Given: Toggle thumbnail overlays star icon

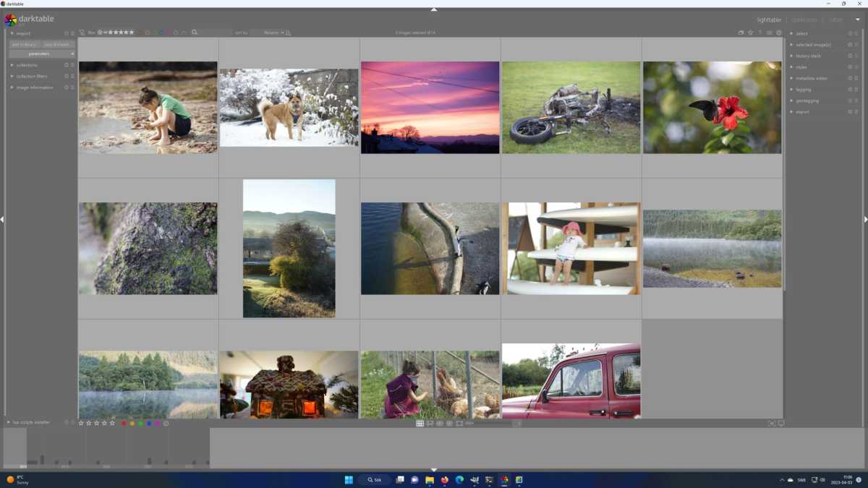Looking at the screenshot, I should 750,33.
